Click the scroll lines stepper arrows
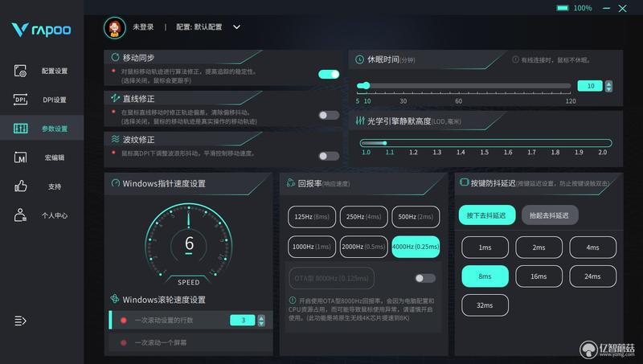This screenshot has width=643, height=364. click(261, 321)
